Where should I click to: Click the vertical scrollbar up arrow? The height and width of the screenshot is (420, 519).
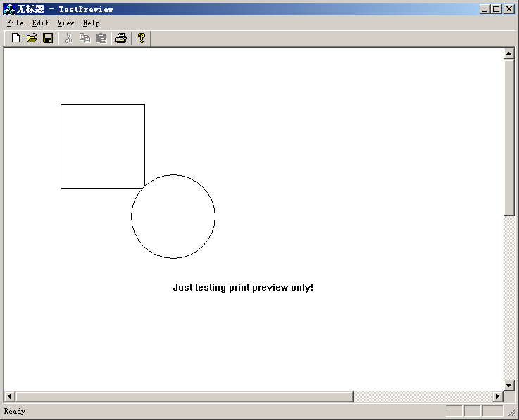coord(508,53)
